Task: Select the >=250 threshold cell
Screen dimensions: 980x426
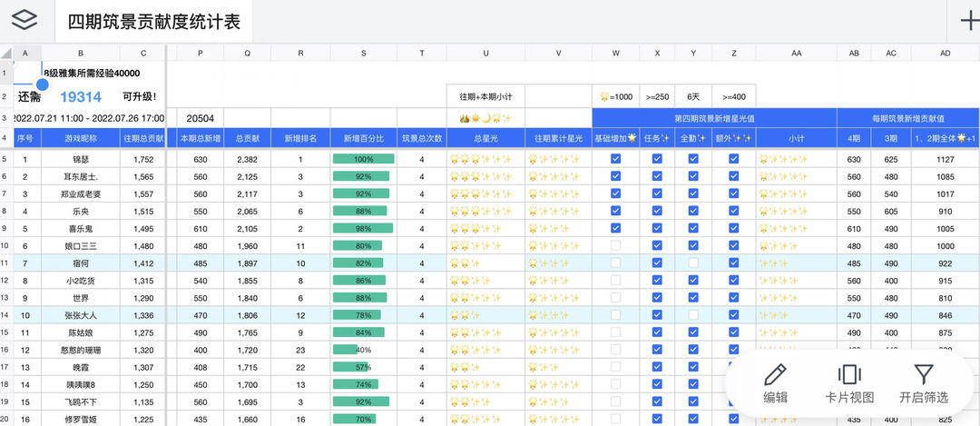Action: [657, 96]
